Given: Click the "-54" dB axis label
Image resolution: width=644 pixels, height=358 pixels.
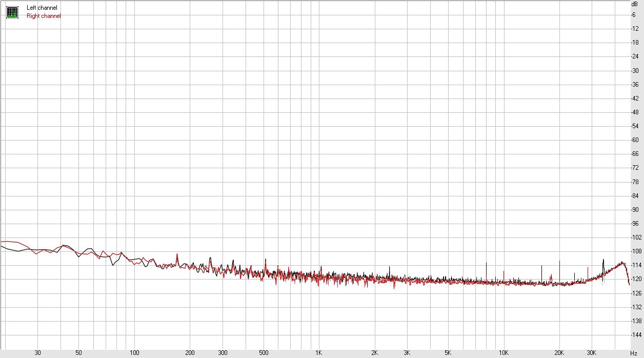Looking at the screenshot, I should click(635, 126).
